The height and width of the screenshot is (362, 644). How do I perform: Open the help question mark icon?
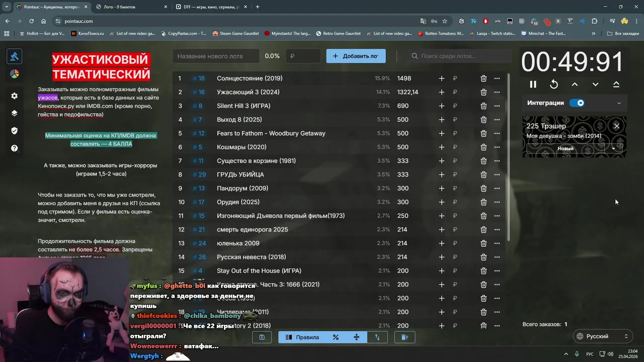click(14, 148)
